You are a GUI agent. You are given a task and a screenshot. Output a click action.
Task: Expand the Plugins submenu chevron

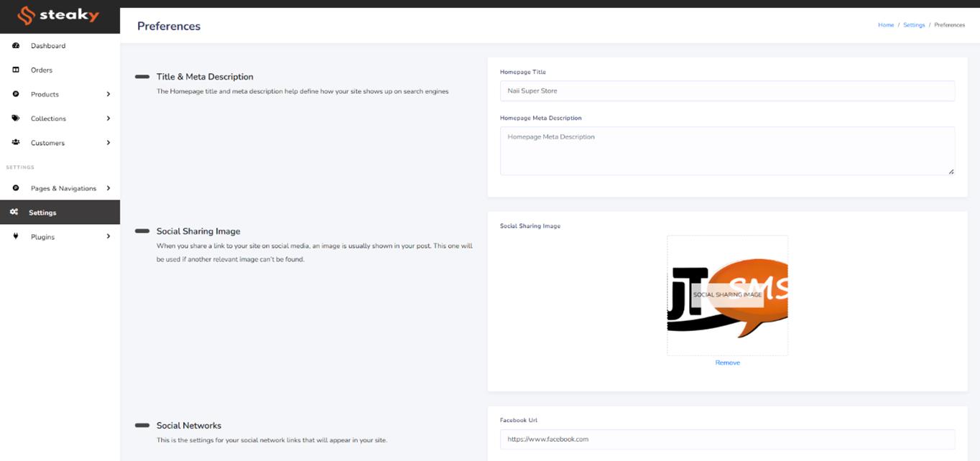(108, 236)
